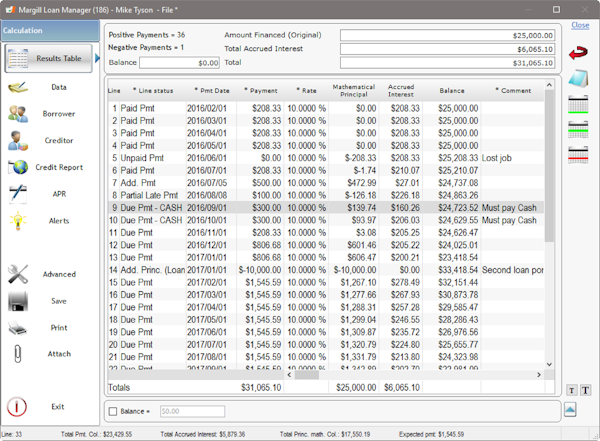Open the Data section icon
The image size is (600, 441).
click(x=19, y=88)
